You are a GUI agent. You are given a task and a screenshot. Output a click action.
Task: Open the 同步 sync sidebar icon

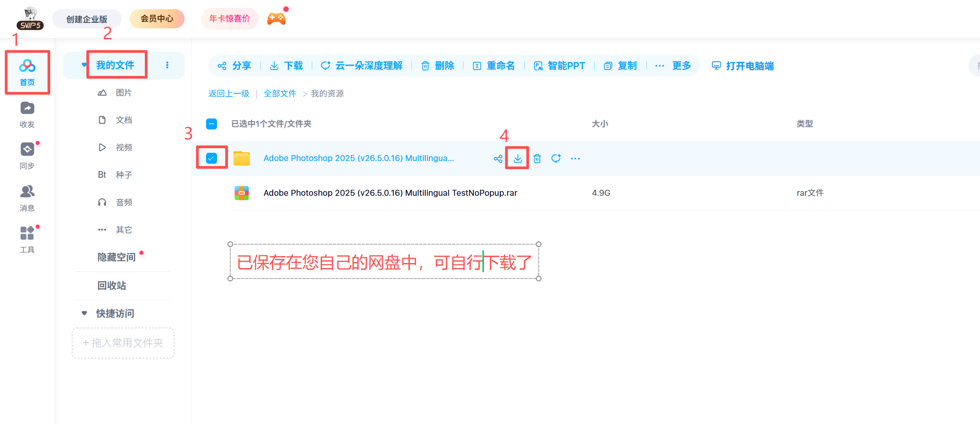click(x=27, y=156)
